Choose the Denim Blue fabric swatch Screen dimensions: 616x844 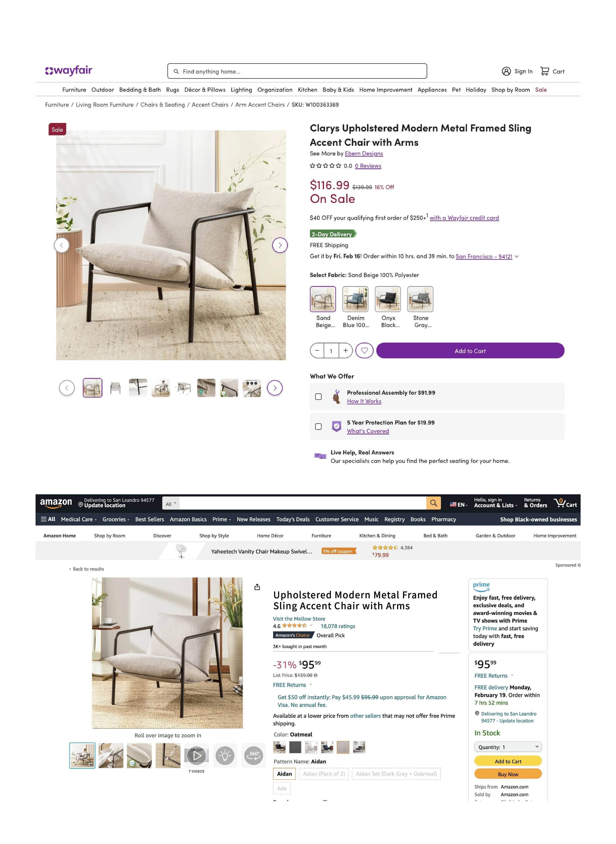pyautogui.click(x=355, y=299)
